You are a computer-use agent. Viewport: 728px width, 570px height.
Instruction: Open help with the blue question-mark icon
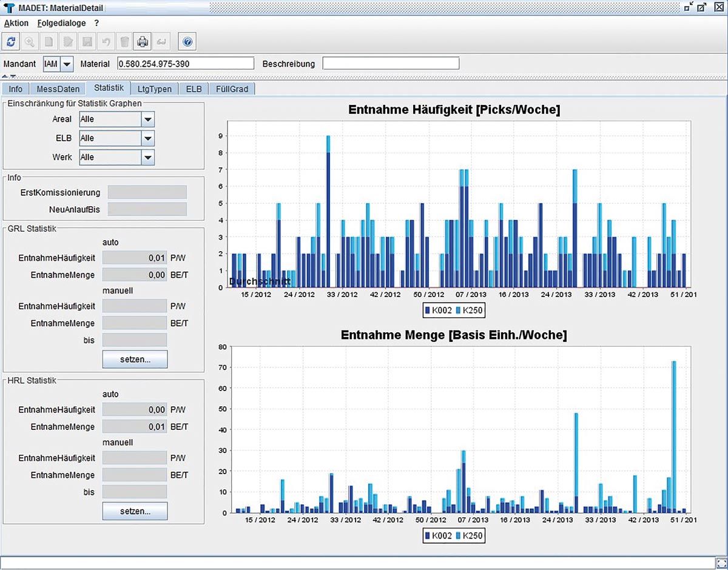pyautogui.click(x=187, y=42)
